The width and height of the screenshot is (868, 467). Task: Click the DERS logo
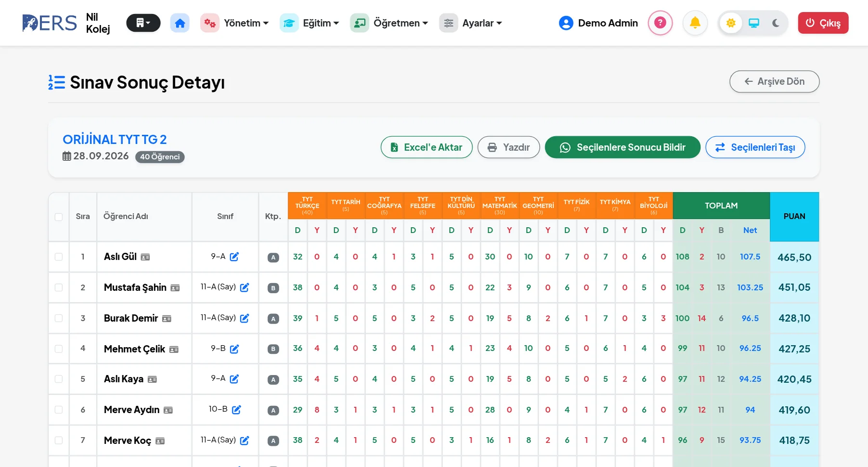tap(50, 23)
